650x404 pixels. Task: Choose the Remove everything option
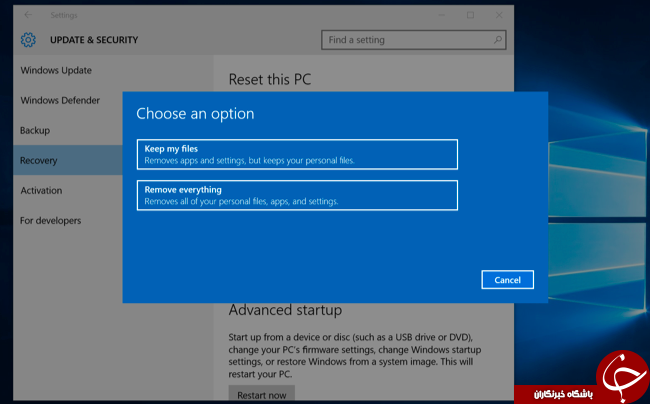(297, 195)
